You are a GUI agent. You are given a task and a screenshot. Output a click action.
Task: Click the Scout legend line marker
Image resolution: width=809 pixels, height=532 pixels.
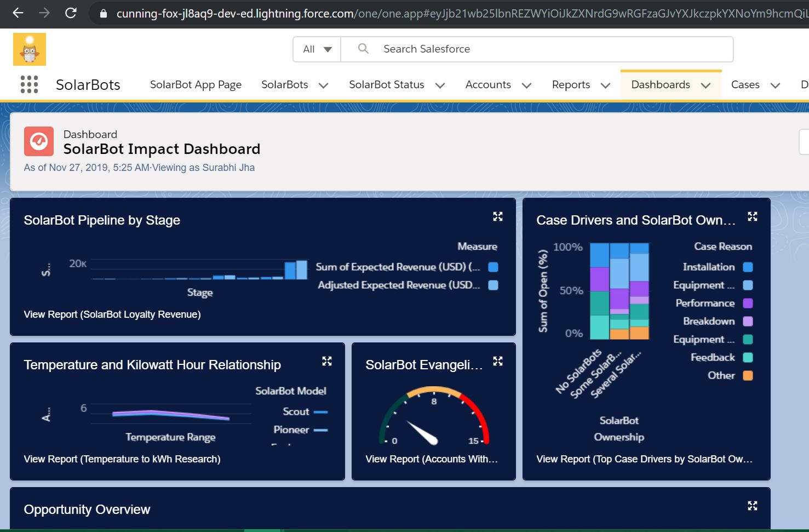point(320,411)
